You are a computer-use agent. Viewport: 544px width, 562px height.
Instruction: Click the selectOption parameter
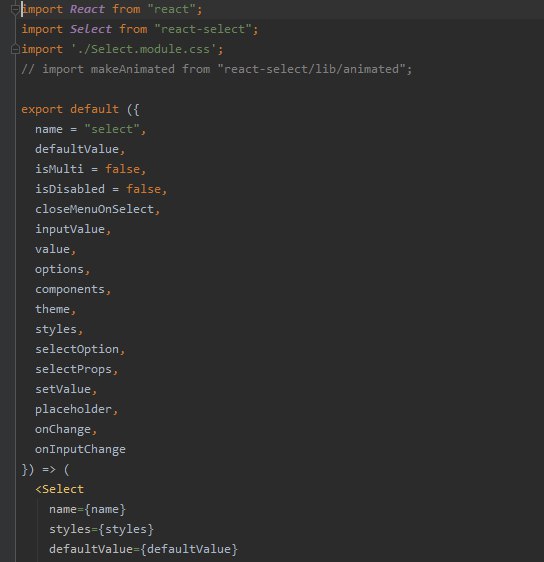(x=77, y=349)
